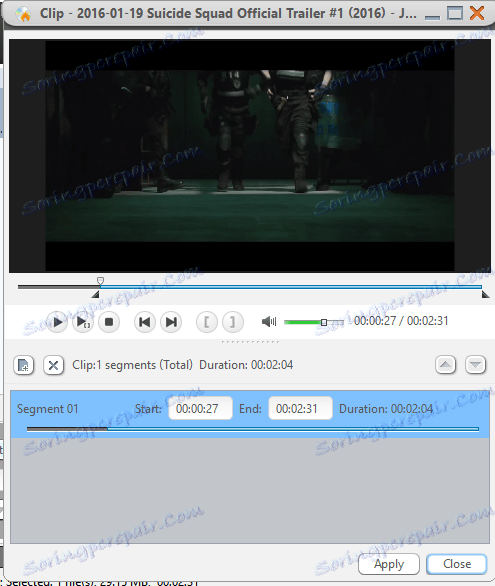Play only the selected segment
Screen dimensions: 495x586
pyautogui.click(x=83, y=322)
